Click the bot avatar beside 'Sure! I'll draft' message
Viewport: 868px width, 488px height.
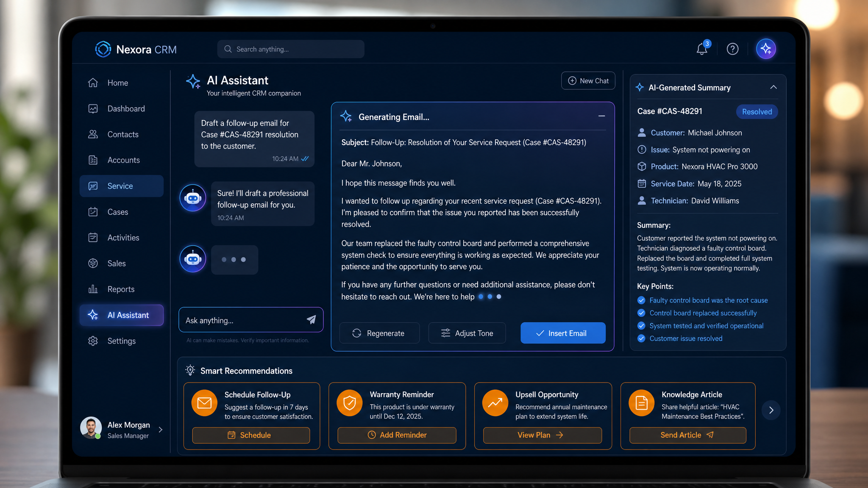(x=193, y=198)
